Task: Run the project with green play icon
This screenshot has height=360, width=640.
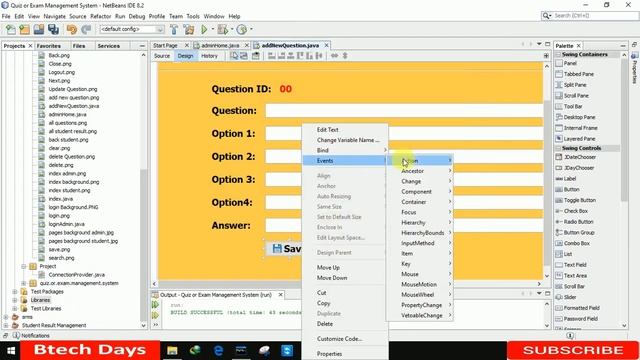Action: click(204, 29)
